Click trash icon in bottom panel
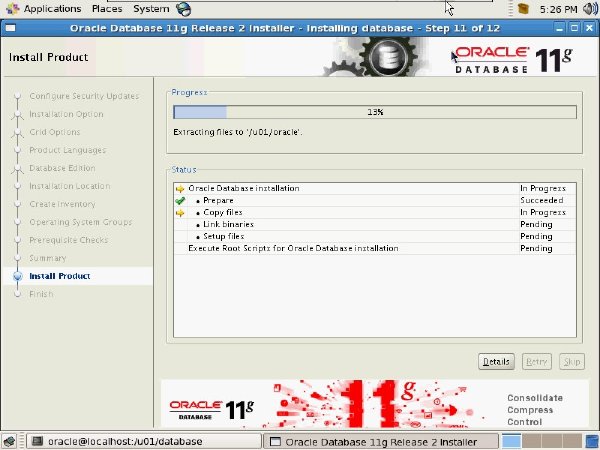The width and height of the screenshot is (600, 450). point(592,441)
